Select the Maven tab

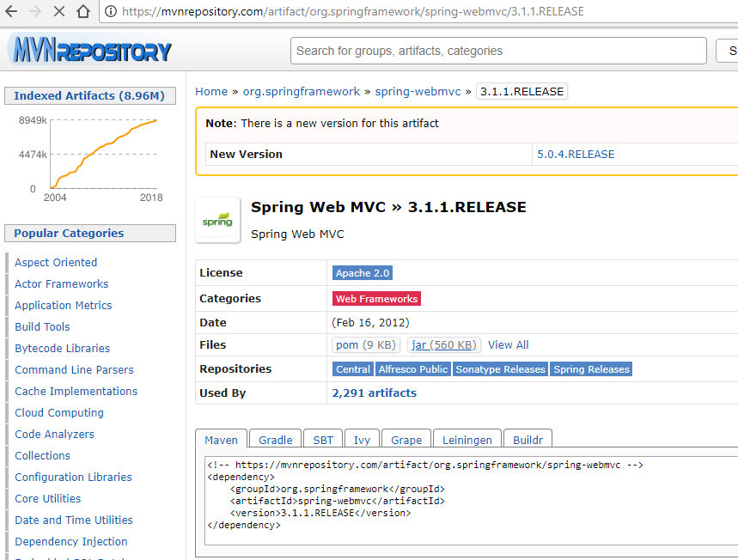[x=221, y=440]
